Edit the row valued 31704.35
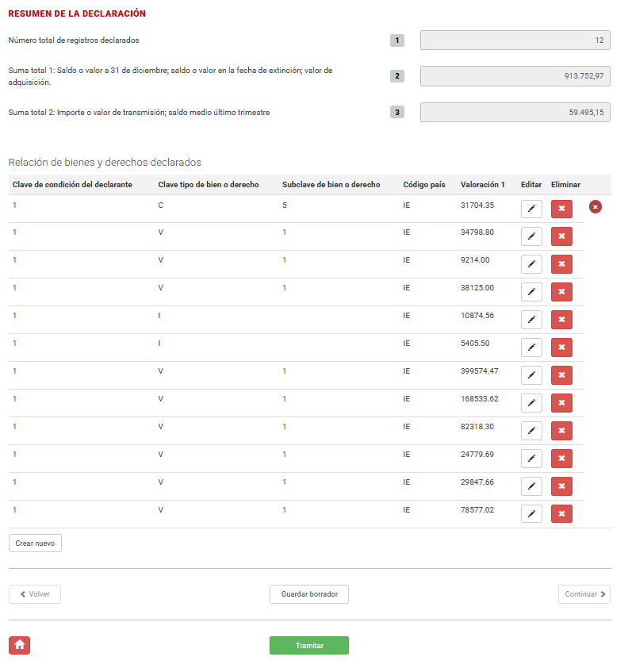The width and height of the screenshot is (628, 672). [531, 209]
